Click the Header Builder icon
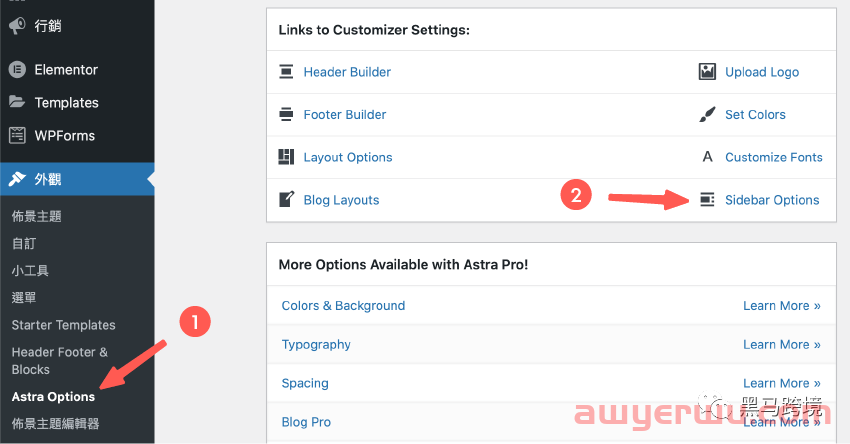Screen dimensions: 850x444 286,72
